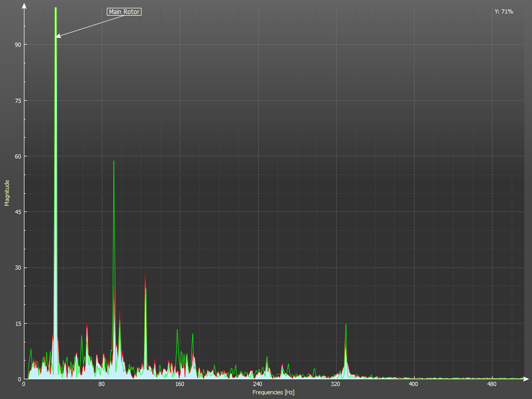
Task: Click the 60 tick label on the Magnitude axis
Action: (x=17, y=156)
